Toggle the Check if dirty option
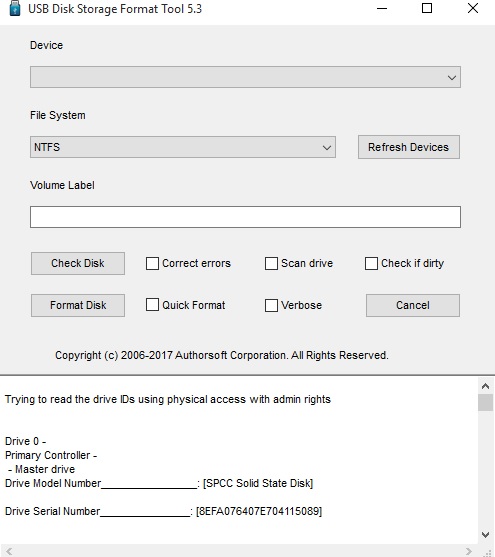 coord(371,264)
